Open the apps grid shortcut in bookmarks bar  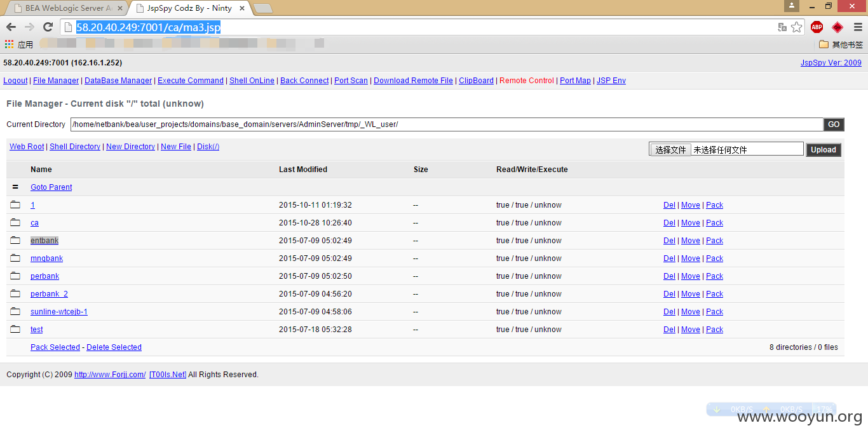click(9, 44)
